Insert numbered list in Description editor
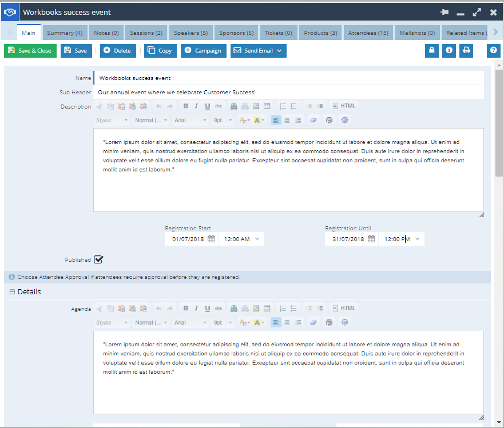Image resolution: width=504 pixels, height=428 pixels. point(283,106)
